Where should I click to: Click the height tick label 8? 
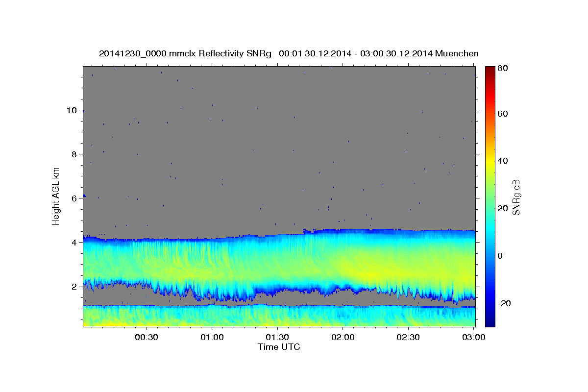74,154
